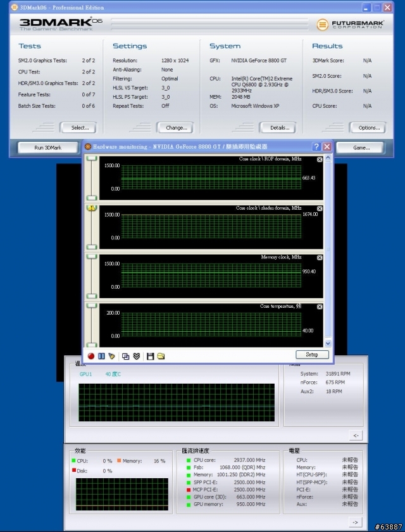Click the overlapping windows icon in monitoring toolbar
Screen dimensions: 405x532
click(126, 356)
